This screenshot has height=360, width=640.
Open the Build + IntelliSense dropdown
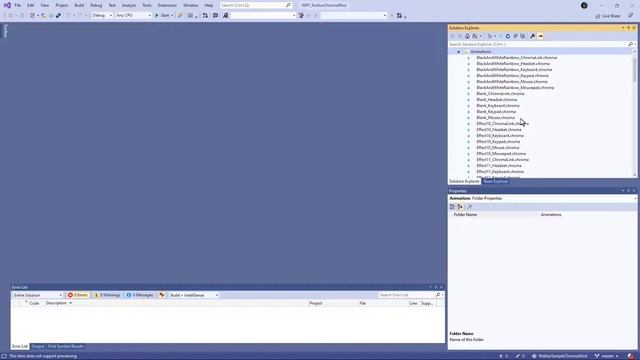click(194, 295)
